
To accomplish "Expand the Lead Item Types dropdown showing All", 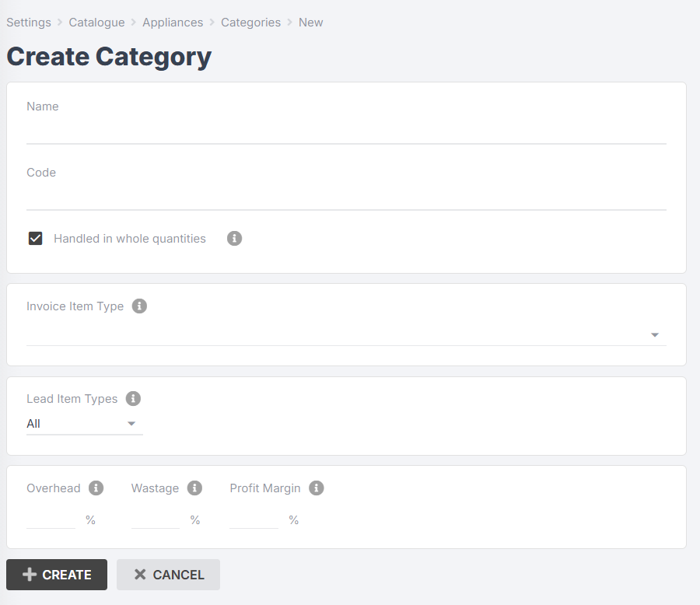I will click(84, 424).
